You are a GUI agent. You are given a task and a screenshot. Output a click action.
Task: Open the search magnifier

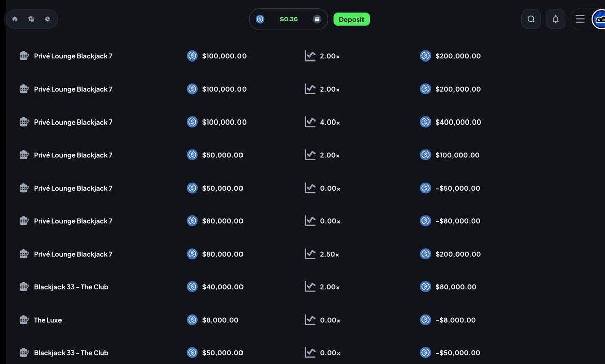[x=531, y=19]
